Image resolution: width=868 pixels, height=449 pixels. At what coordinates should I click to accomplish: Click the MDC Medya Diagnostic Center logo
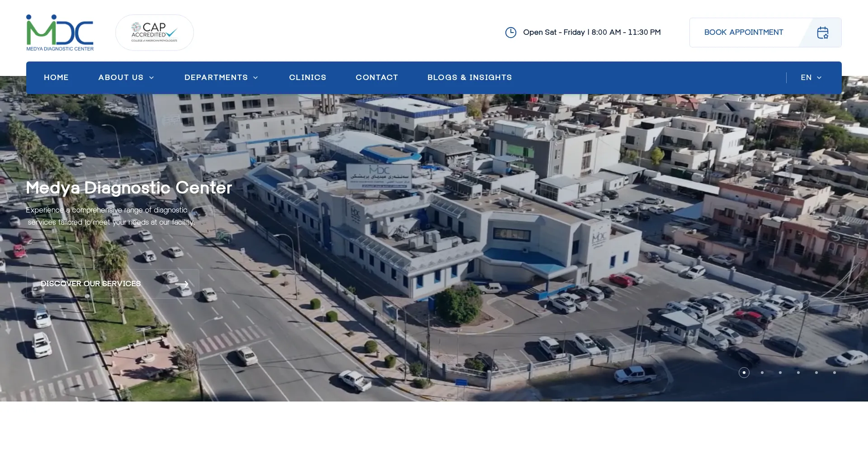[60, 33]
